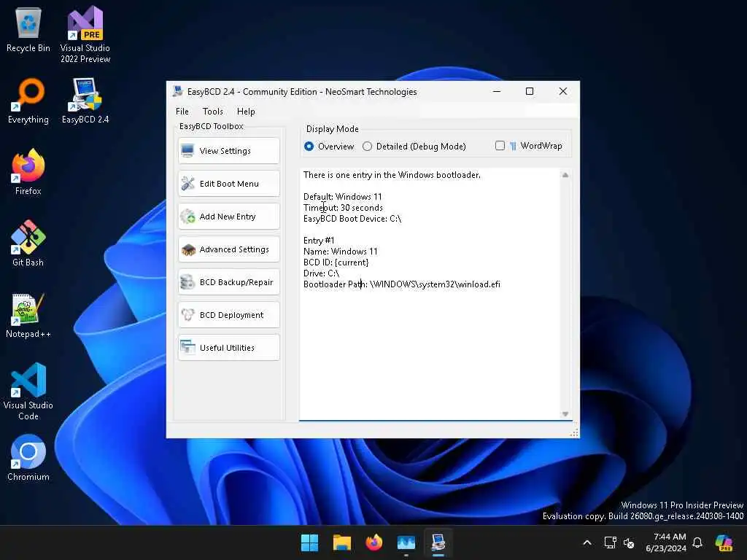This screenshot has height=560, width=747.
Task: Click the Bootloader Path line in overview text
Action: click(x=402, y=284)
